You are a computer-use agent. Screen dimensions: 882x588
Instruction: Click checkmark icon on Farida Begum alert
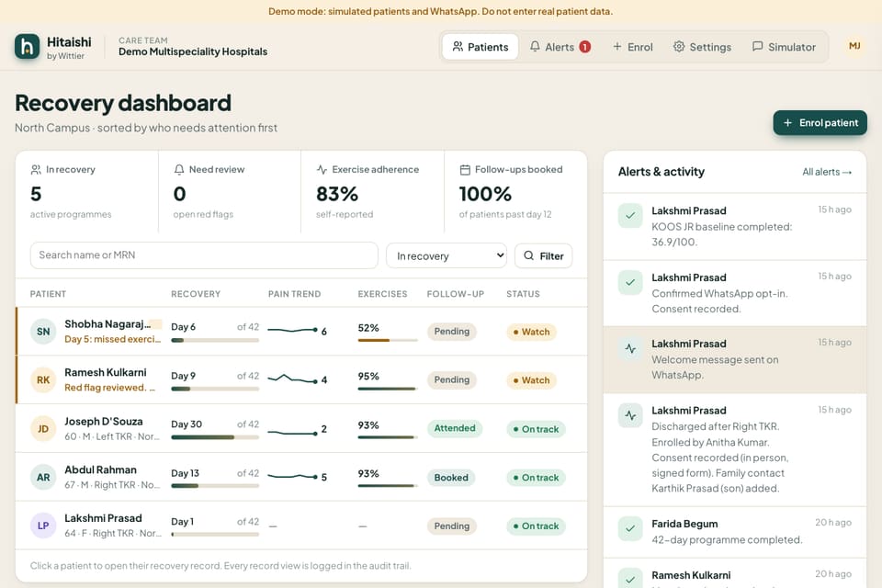pyautogui.click(x=630, y=528)
